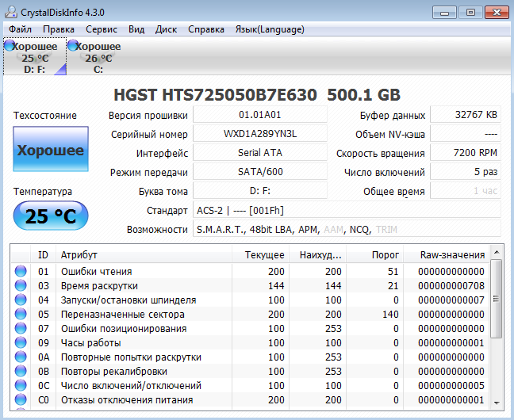Click the Возможности field with S.M.A.R.T.

click(x=347, y=229)
